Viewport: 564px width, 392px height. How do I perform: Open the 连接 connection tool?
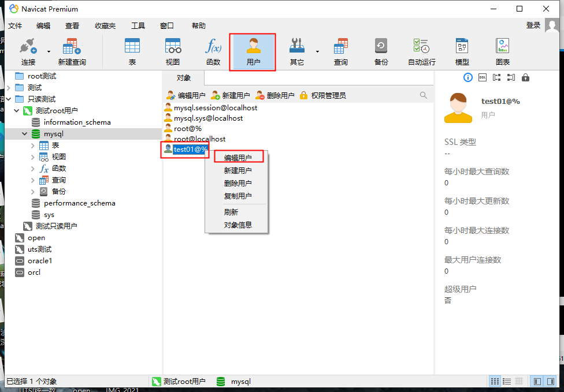pyautogui.click(x=28, y=52)
